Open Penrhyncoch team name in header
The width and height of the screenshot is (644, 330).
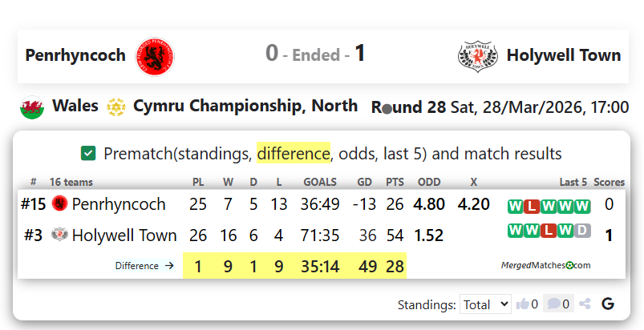pos(75,55)
